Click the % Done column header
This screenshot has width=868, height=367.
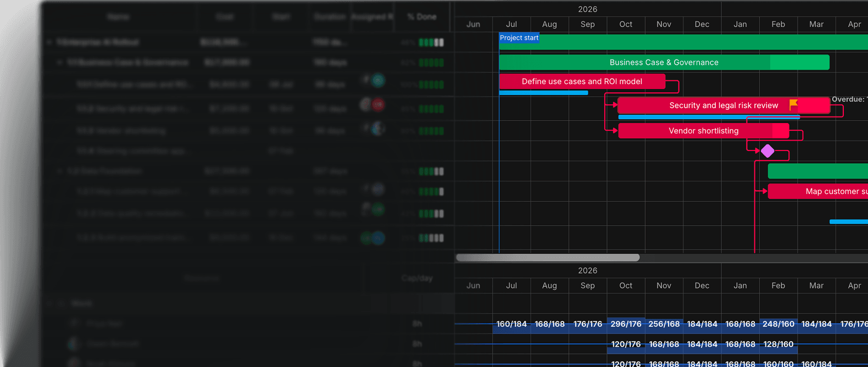422,17
